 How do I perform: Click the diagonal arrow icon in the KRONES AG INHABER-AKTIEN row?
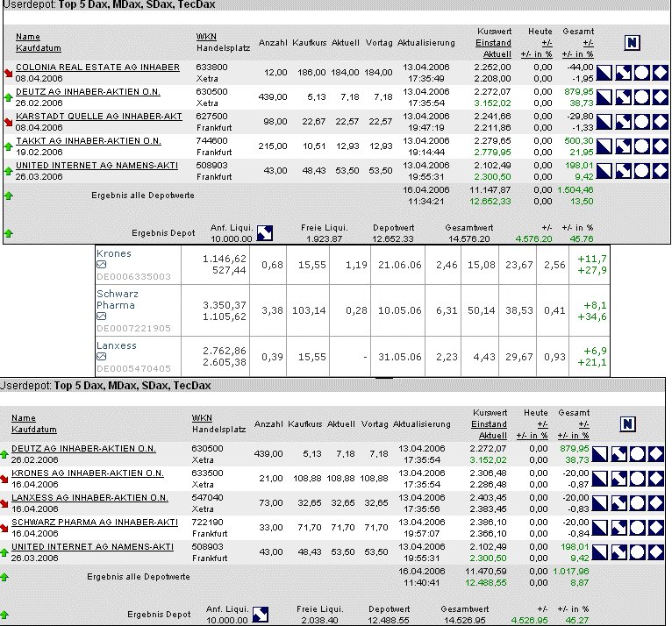coord(618,479)
